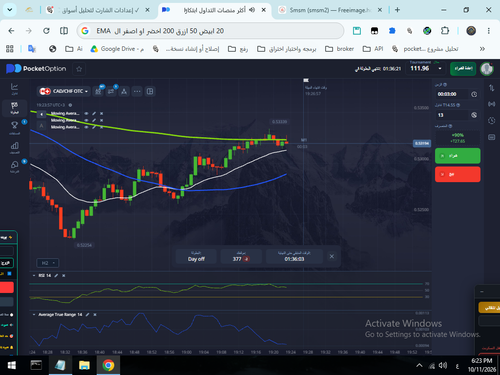The width and height of the screenshot is (500, 375).
Task: Open the bar-chart market icon in sidebar
Action: tap(14, 147)
